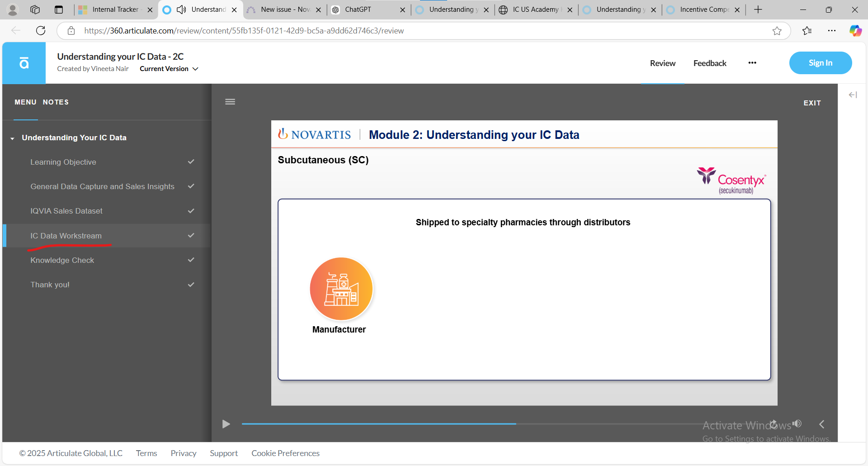868x466 pixels.
Task: Open the tab actions menu icon
Action: pyautogui.click(x=59, y=10)
